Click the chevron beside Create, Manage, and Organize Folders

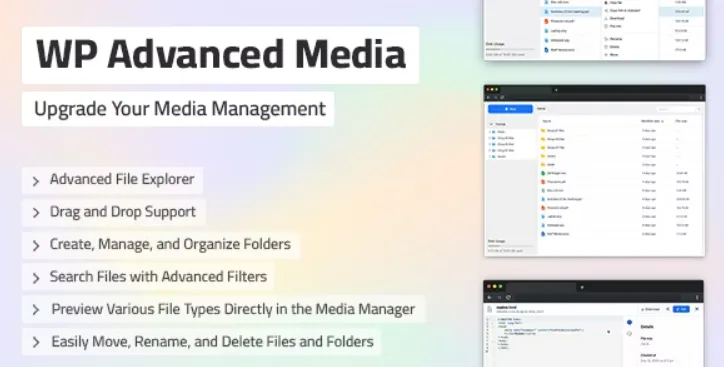pos(36,246)
